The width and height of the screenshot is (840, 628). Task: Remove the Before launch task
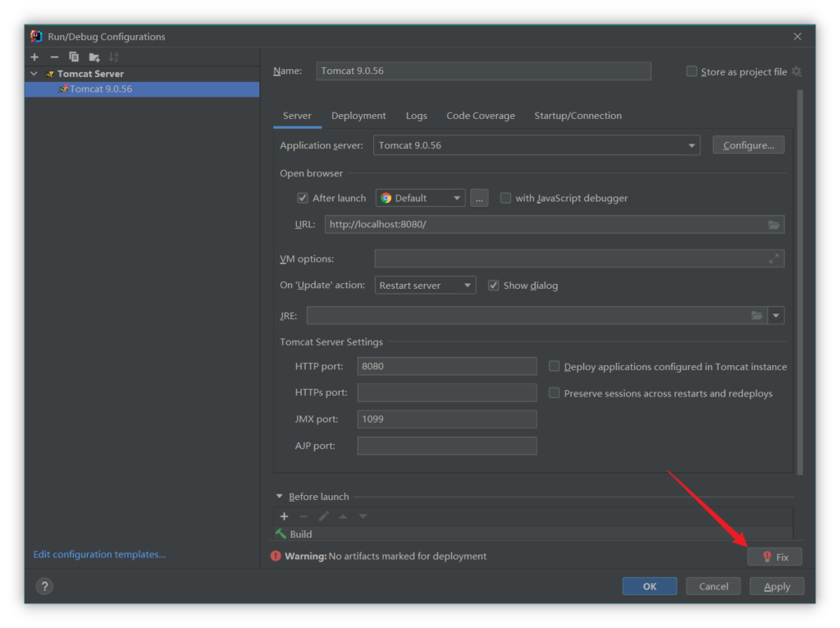[304, 516]
